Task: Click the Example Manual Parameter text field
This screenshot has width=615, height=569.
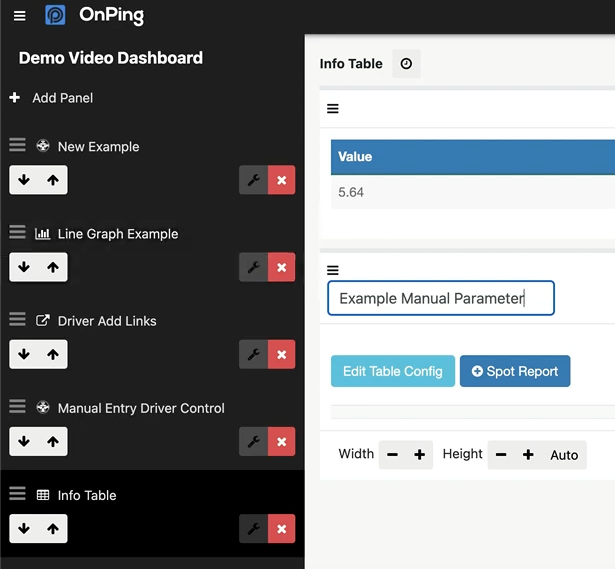Action: 441,298
